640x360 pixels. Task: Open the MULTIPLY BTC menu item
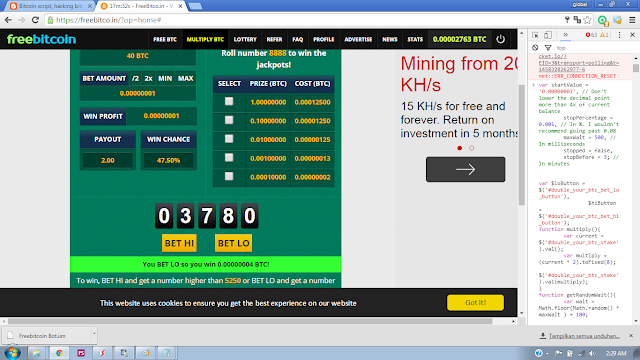tap(205, 40)
